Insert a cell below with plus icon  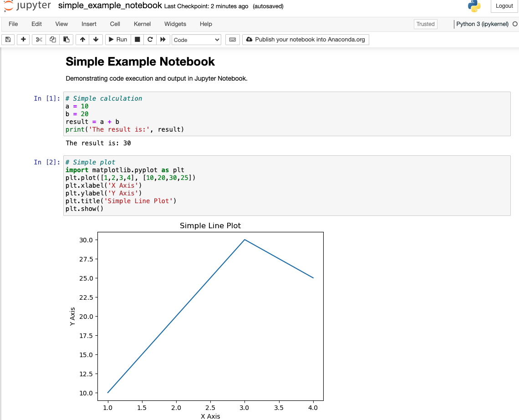(23, 40)
